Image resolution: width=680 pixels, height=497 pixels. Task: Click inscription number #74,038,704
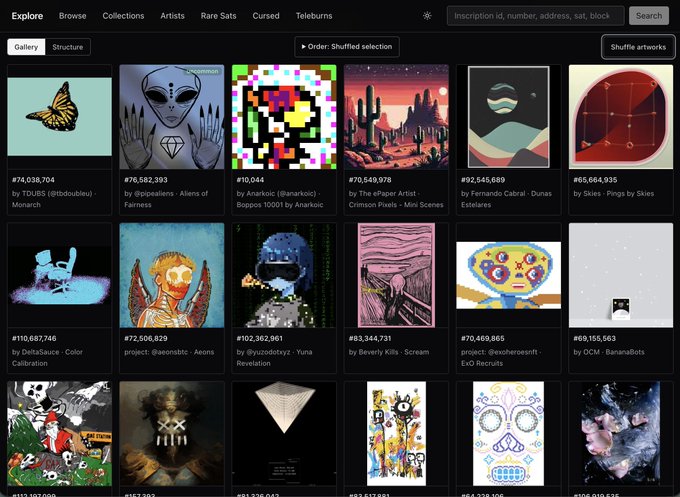[33, 180]
